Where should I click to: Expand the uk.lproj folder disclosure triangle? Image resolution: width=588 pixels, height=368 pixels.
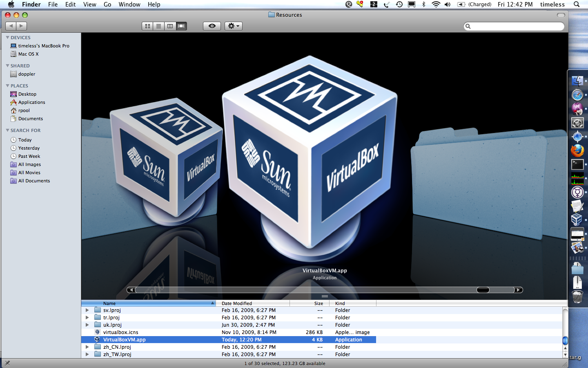tap(87, 325)
